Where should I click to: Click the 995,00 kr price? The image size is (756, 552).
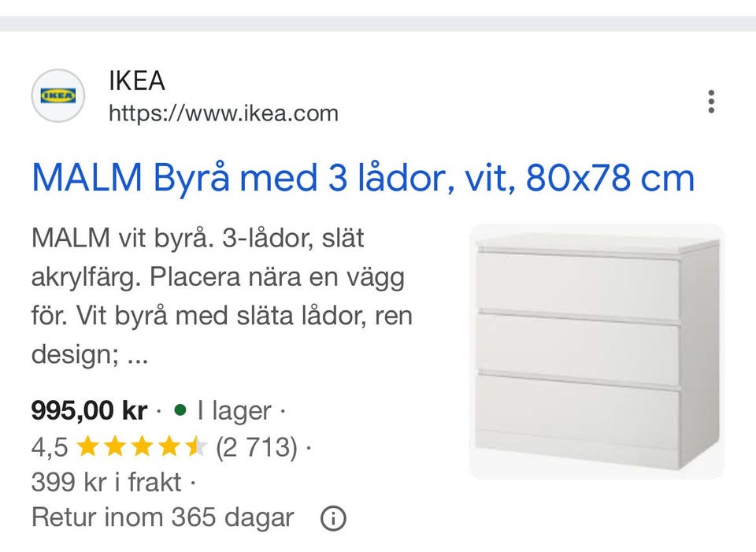click(89, 410)
